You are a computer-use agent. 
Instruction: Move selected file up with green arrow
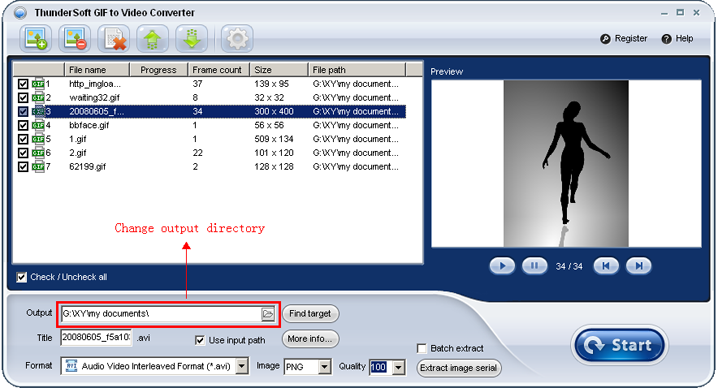152,38
